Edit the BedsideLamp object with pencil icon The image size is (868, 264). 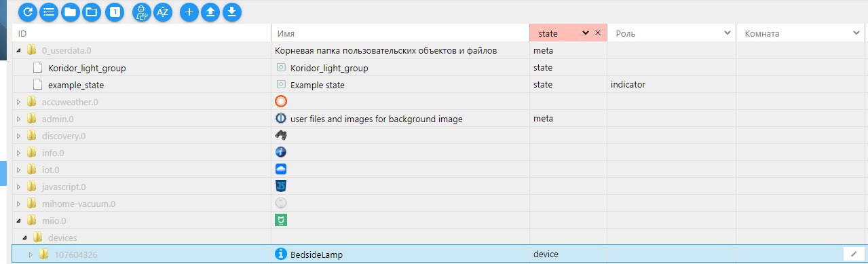click(x=853, y=254)
